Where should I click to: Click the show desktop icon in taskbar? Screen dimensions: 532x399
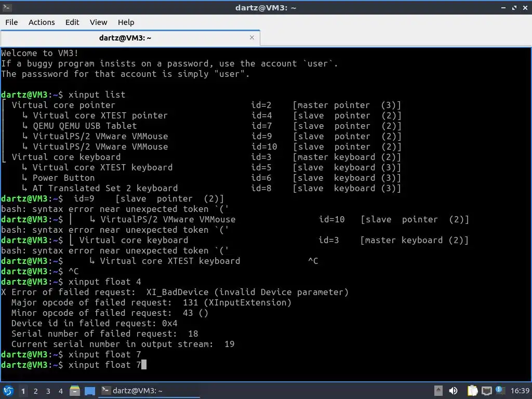[x=90, y=391]
